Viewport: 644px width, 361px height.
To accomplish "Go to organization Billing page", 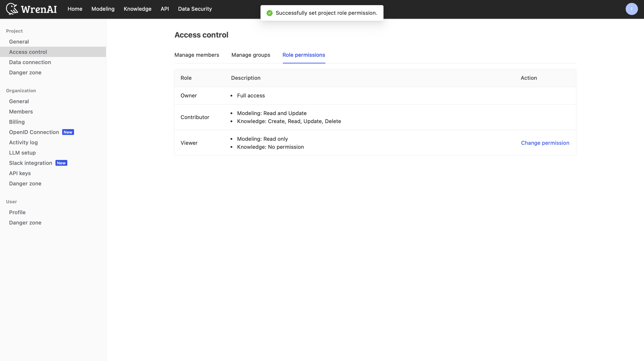I will [x=17, y=122].
